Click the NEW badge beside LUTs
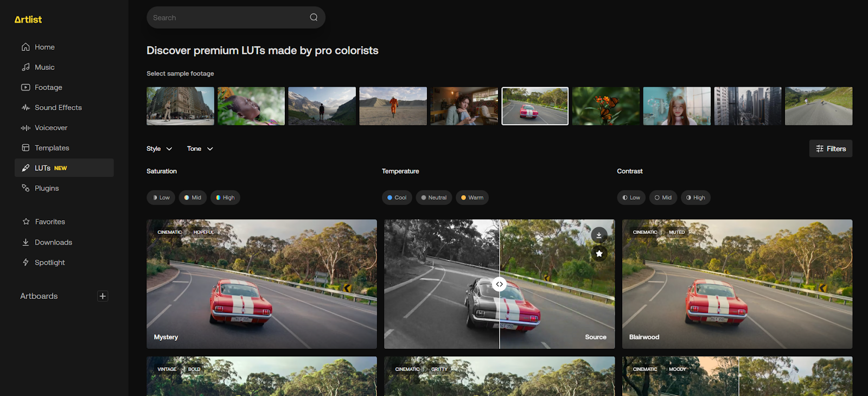868x396 pixels. point(60,168)
